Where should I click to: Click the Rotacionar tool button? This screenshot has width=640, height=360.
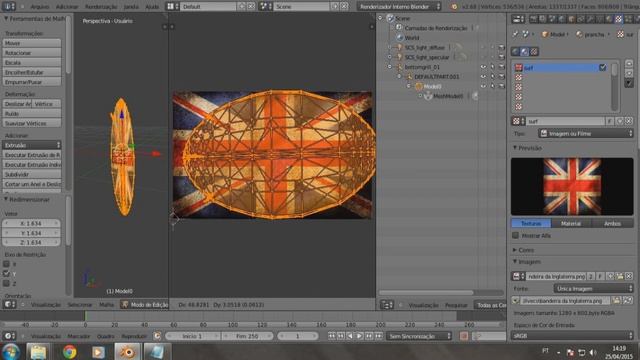point(32,53)
